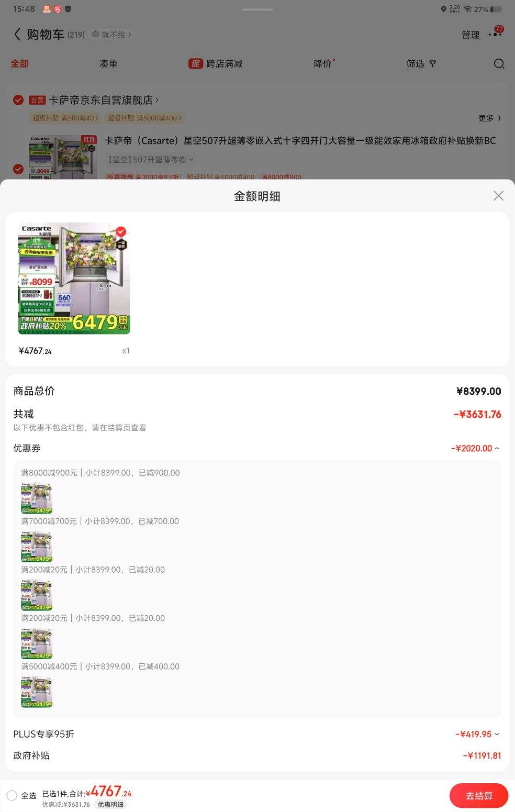The image size is (515, 812).
Task: Tap the 超级补贴 满5000减400 coupon tag
Action: [144, 118]
